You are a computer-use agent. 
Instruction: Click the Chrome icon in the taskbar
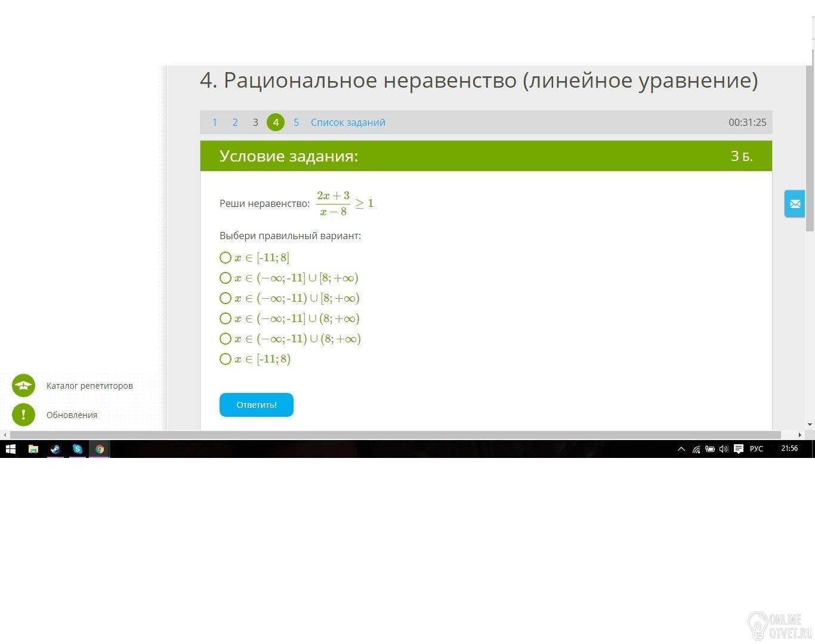100,449
